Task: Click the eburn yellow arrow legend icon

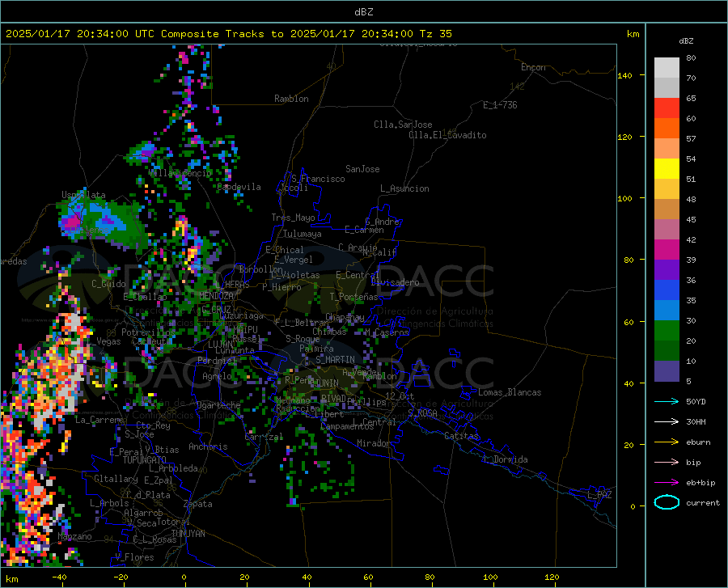Action: 667,442
